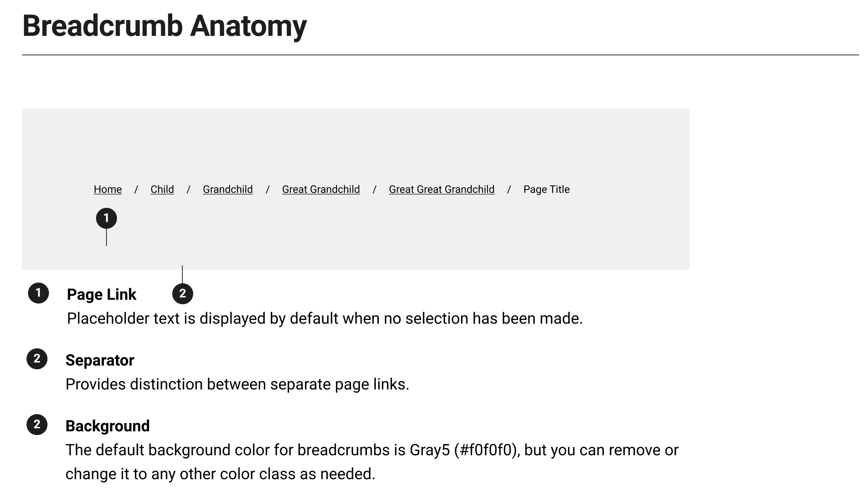
Task: Click the Page Link heading
Action: pyautogui.click(x=102, y=295)
